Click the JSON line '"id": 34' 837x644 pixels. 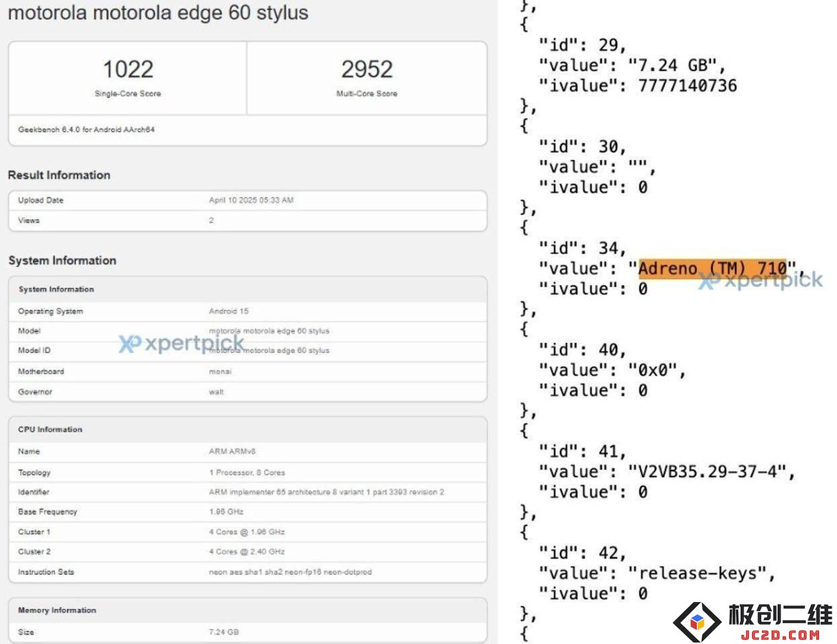582,248
